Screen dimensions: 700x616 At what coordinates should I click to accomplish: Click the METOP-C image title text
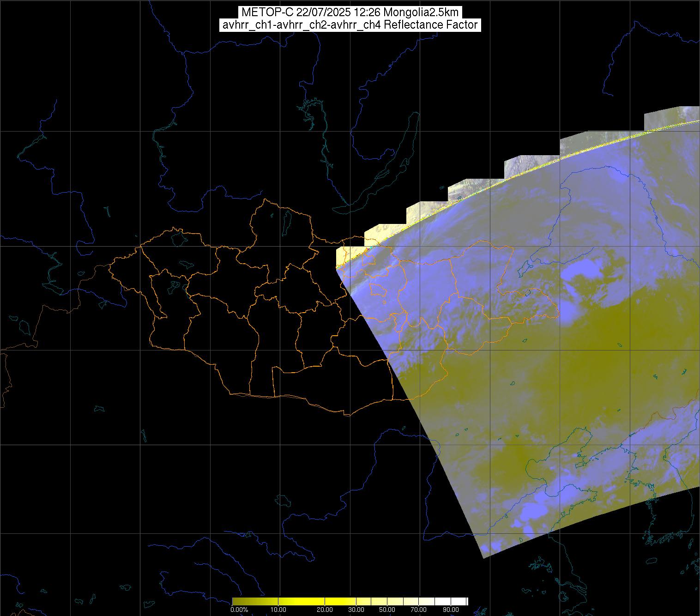pos(350,12)
